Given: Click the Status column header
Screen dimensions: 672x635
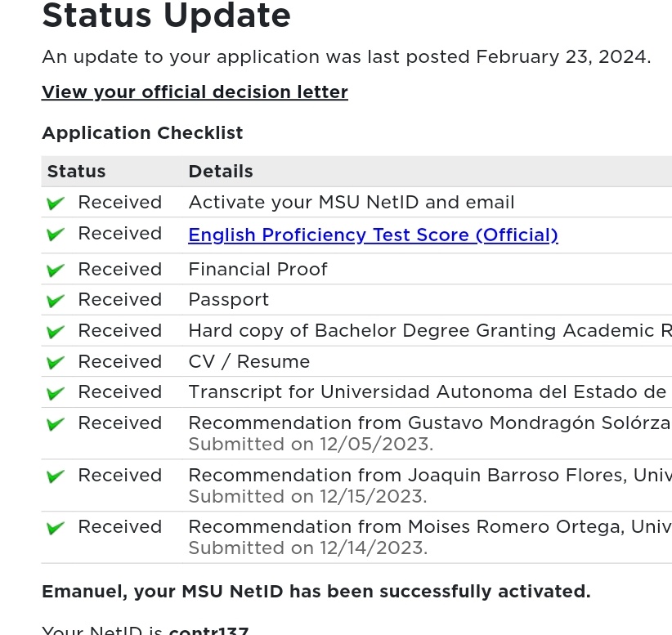Looking at the screenshot, I should (77, 172).
